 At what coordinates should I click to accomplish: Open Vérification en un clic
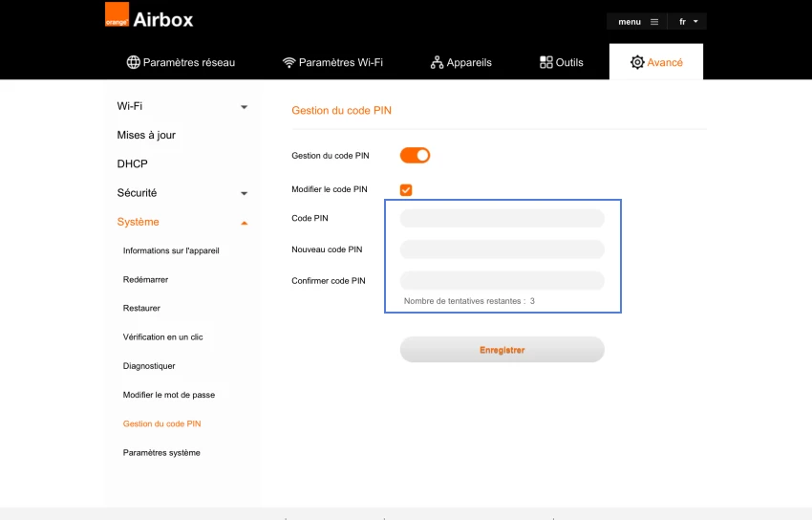(162, 337)
